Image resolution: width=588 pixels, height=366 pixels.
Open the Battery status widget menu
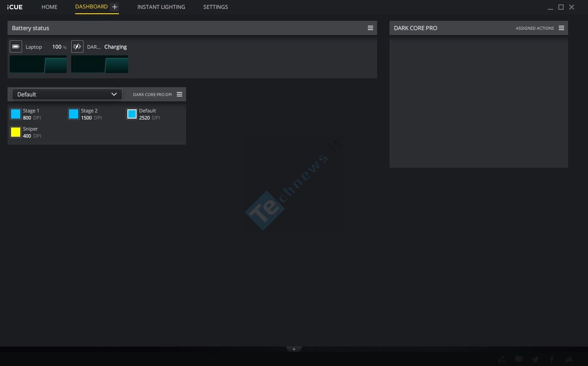(370, 28)
